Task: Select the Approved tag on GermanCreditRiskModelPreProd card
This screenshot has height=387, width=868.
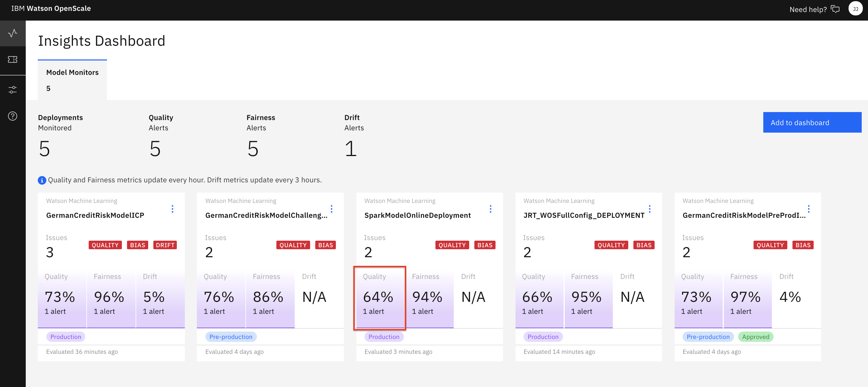Action: coord(756,336)
